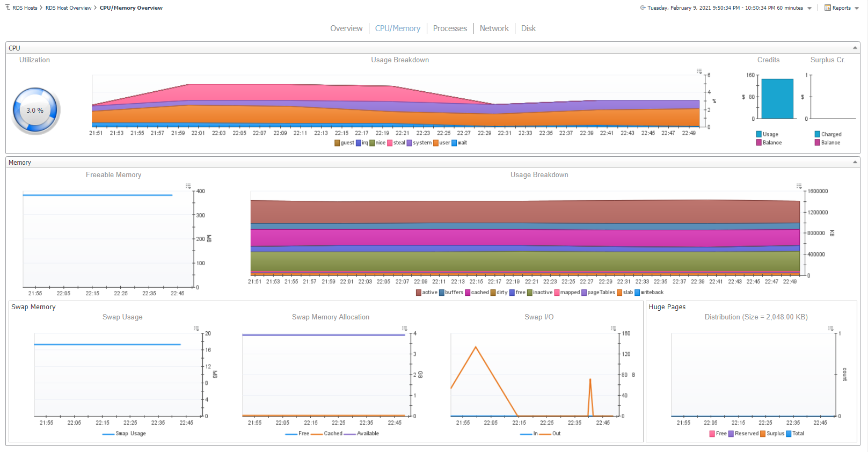
Task: Toggle the Out series of Swap I/O
Action: tap(550, 434)
